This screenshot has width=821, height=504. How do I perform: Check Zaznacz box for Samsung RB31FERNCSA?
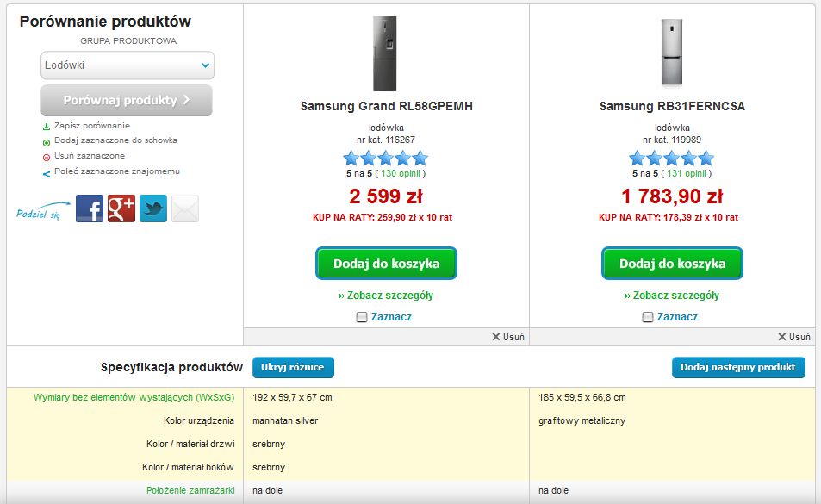click(x=648, y=317)
